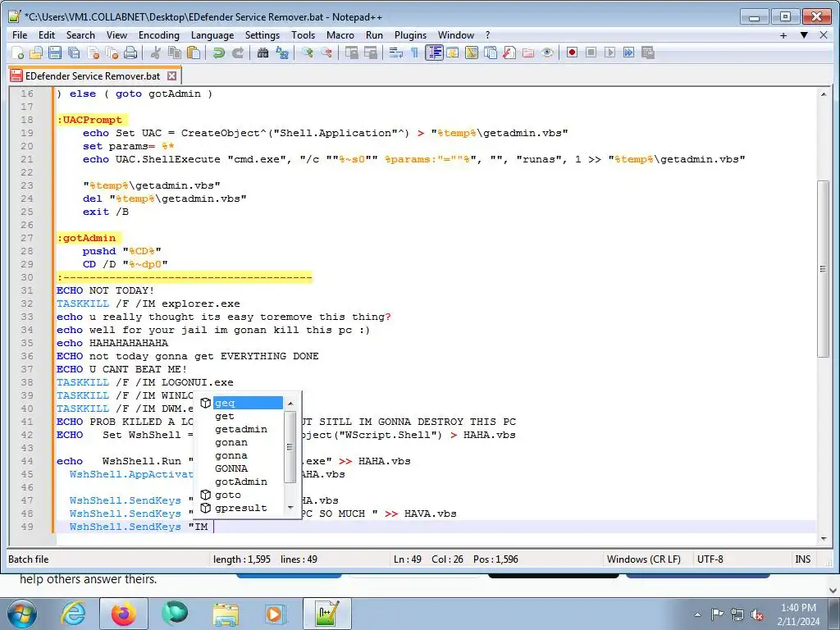Click Windows (CR LF) status bar field

pos(643,559)
